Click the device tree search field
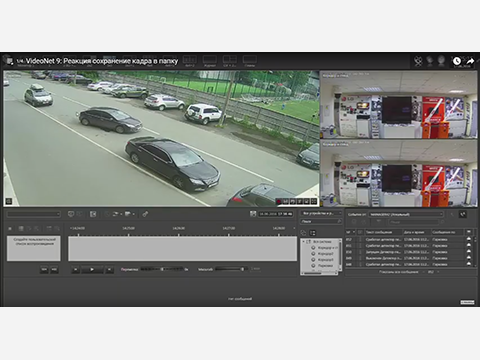This screenshot has width=480, height=360. (321, 221)
